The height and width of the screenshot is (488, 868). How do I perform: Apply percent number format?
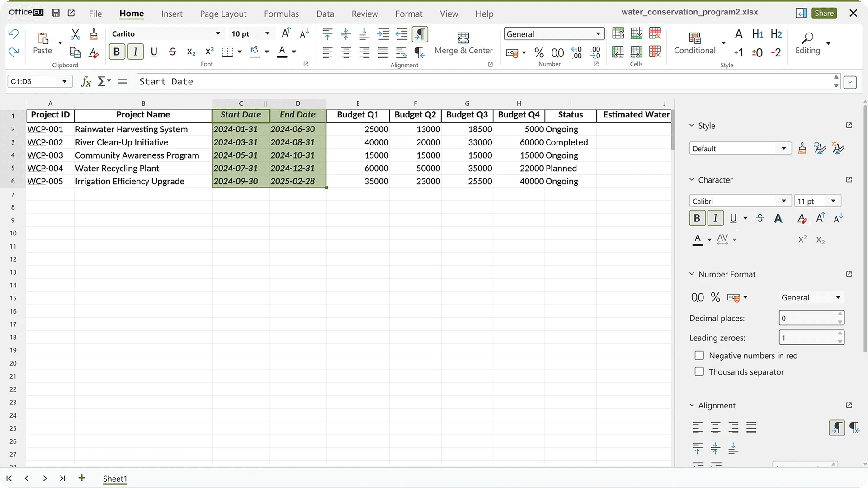pos(539,53)
